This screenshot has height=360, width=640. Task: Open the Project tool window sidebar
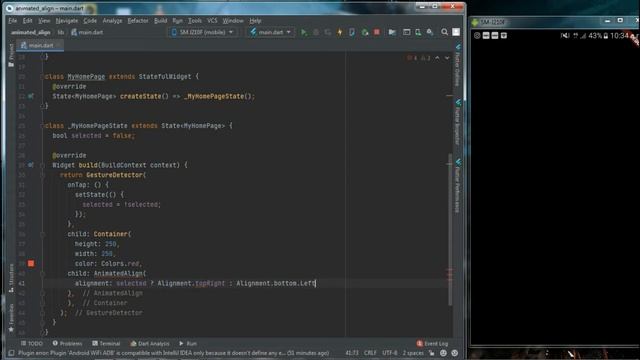[x=11, y=55]
